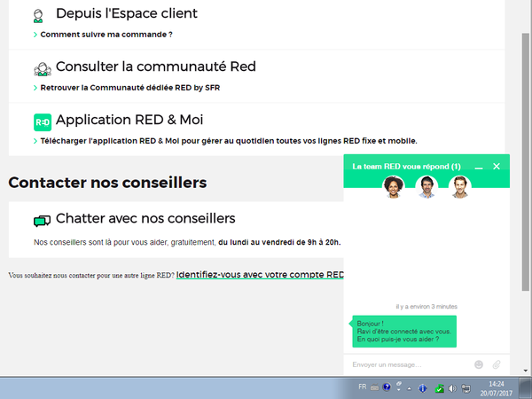Click the Bonjour greeting chat message bubble
Image resolution: width=532 pixels, height=399 pixels.
pyautogui.click(x=404, y=332)
